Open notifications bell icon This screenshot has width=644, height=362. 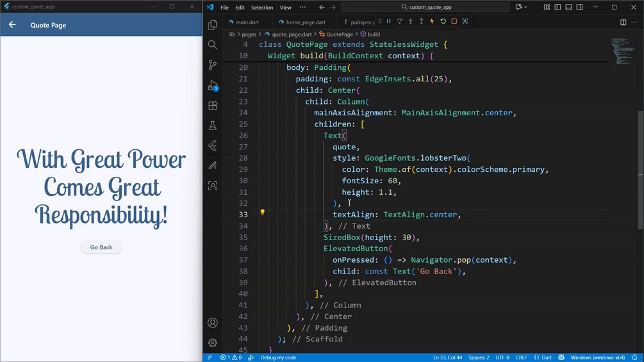tap(634, 358)
